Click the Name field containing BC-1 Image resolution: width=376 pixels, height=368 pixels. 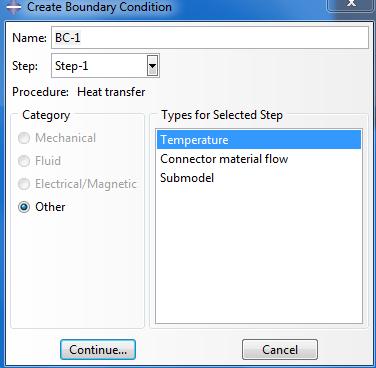tap(210, 37)
